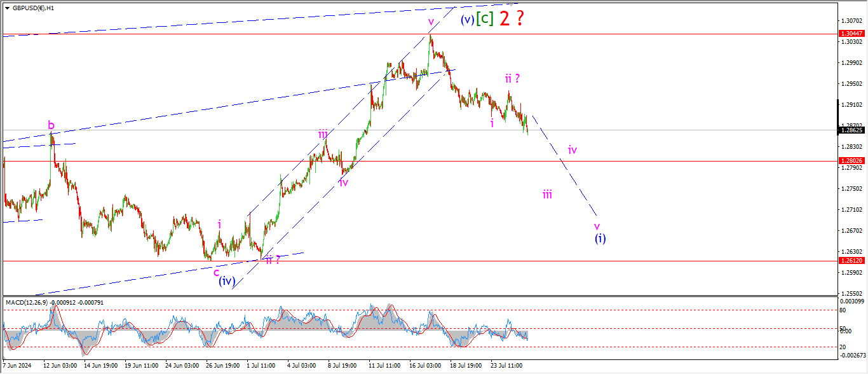Image resolution: width=868 pixels, height=374 pixels.
Task: Click the 1.30702 price on the right scale
Action: point(850,21)
